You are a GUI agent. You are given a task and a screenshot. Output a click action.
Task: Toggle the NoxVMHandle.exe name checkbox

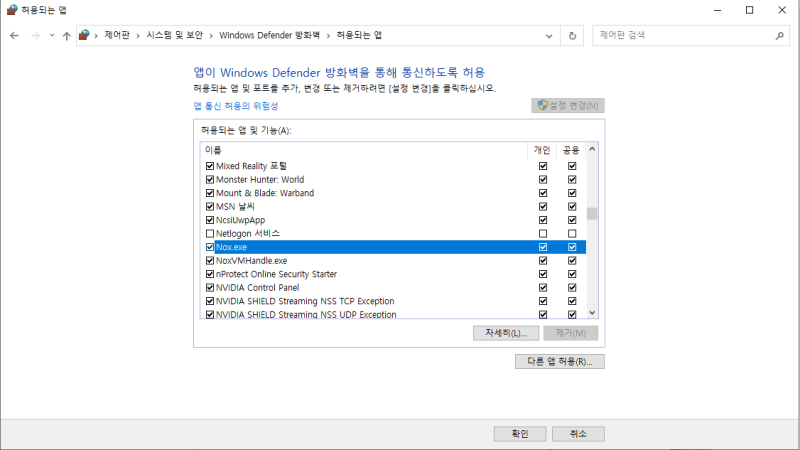[210, 261]
